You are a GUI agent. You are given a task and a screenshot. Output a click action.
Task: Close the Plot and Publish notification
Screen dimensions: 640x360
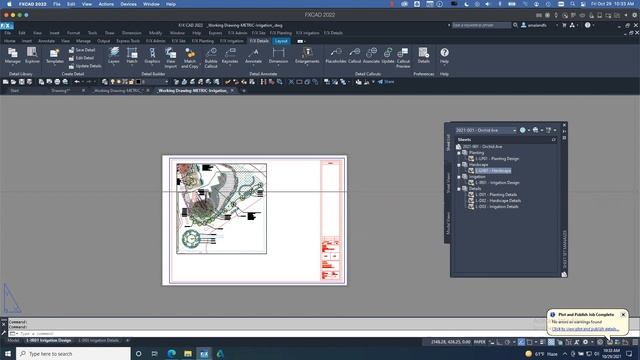(623, 315)
